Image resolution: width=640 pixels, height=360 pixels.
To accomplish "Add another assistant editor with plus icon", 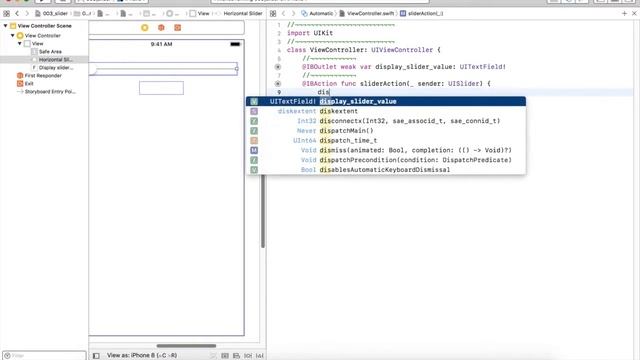I will pos(624,13).
